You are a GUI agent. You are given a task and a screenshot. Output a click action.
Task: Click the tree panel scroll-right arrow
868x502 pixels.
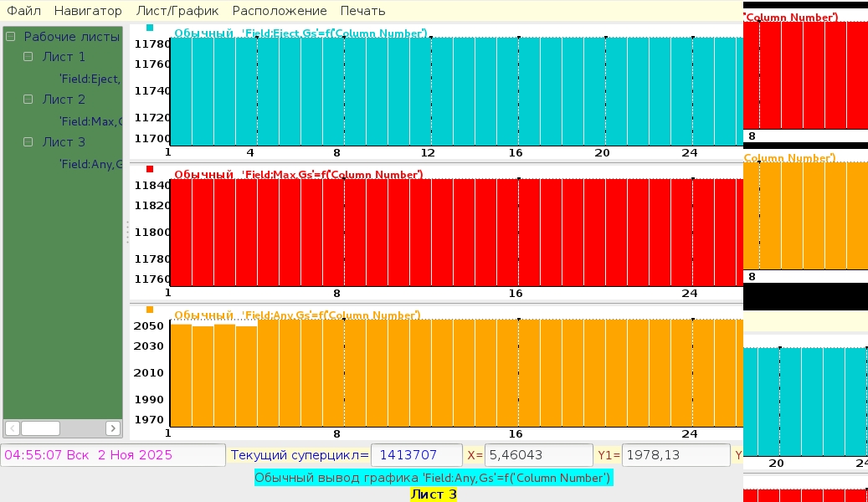(x=113, y=428)
